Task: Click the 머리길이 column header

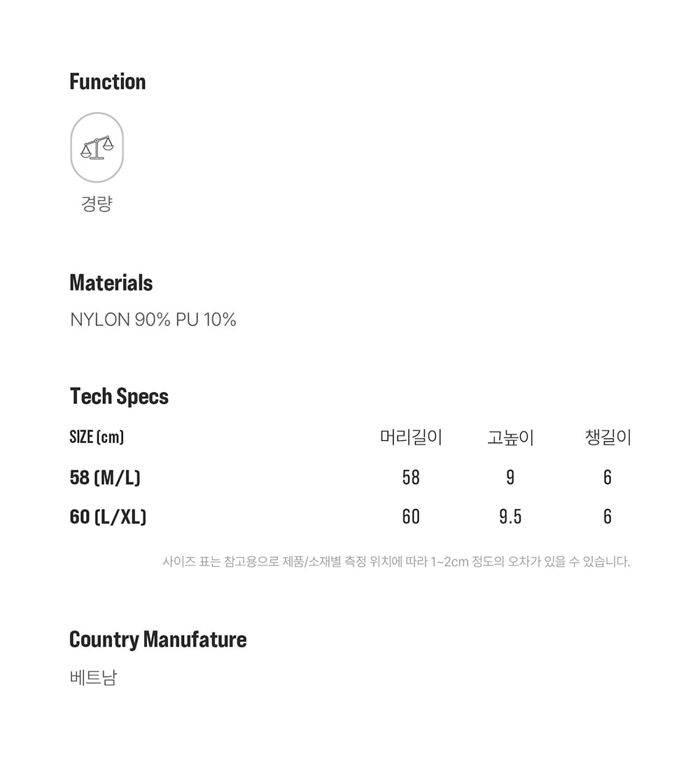Action: (411, 437)
